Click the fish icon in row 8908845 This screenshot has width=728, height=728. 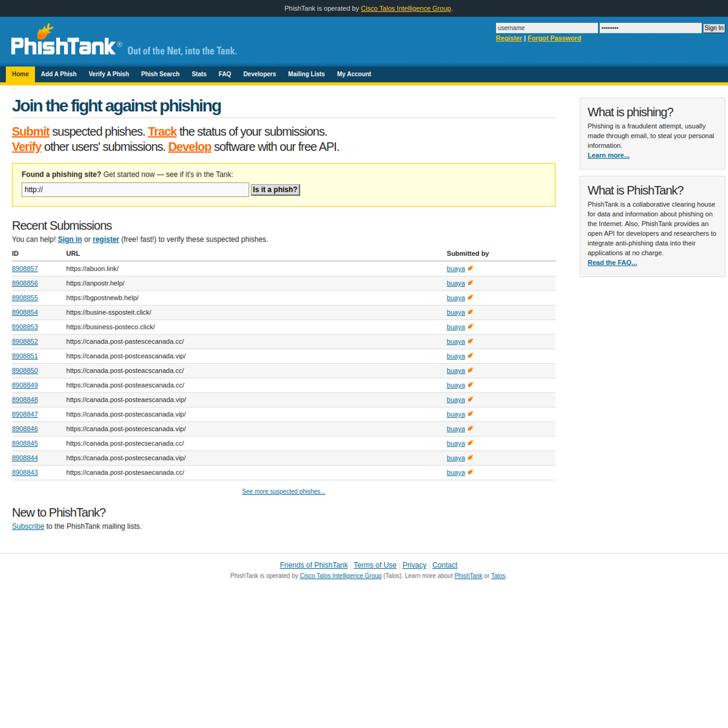[470, 443]
